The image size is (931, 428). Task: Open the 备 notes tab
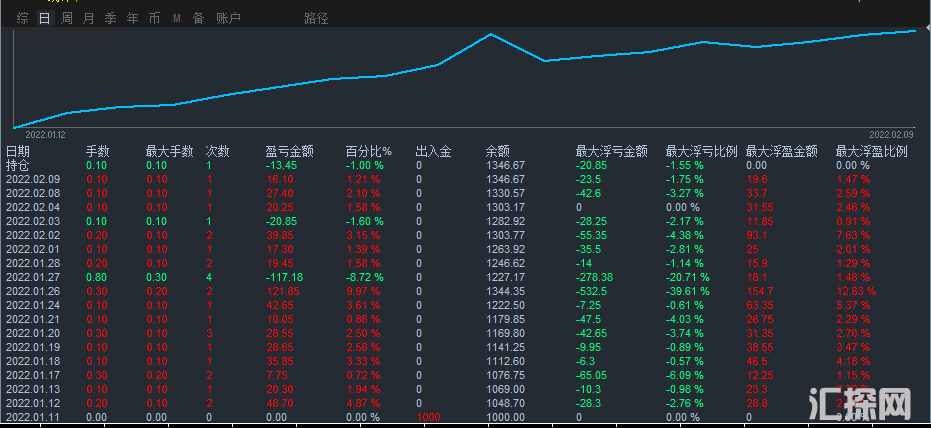tap(198, 18)
